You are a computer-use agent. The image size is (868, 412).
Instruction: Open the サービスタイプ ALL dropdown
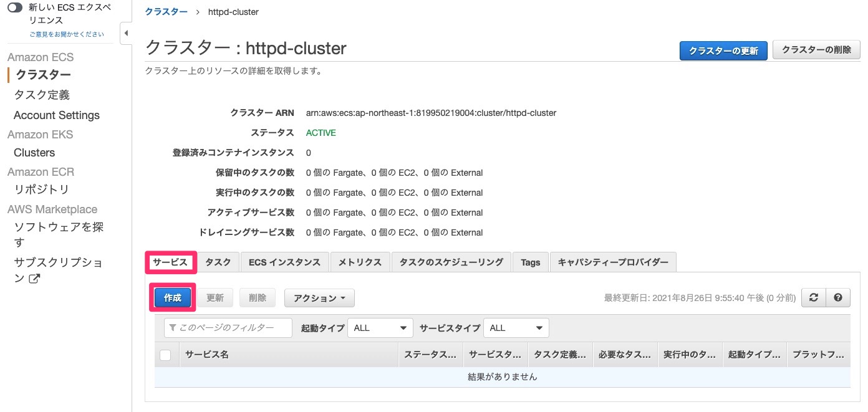click(516, 327)
